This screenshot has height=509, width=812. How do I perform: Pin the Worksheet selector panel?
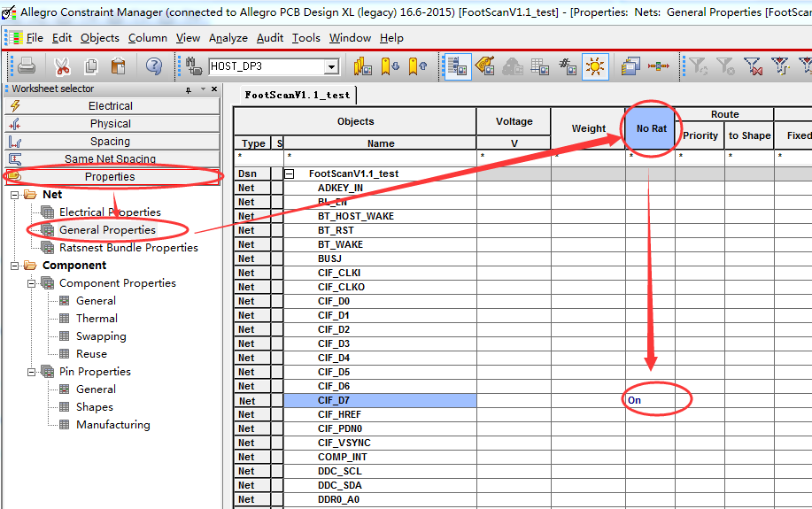(x=189, y=89)
